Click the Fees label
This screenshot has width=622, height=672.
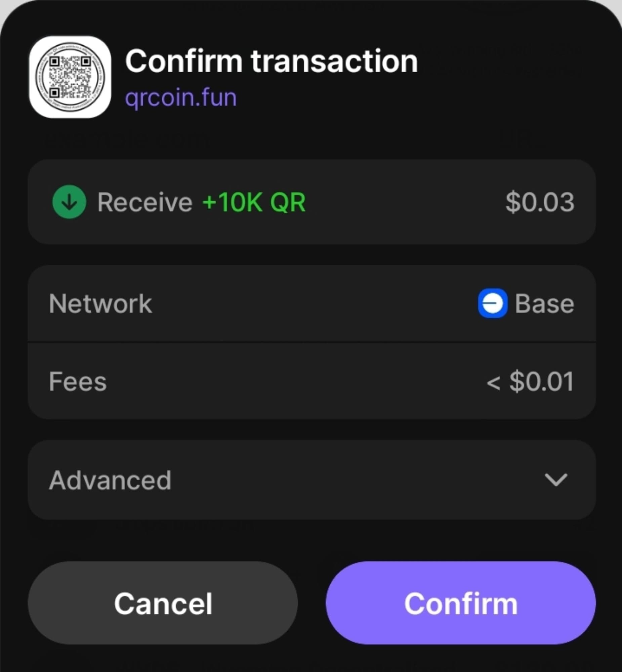click(78, 382)
